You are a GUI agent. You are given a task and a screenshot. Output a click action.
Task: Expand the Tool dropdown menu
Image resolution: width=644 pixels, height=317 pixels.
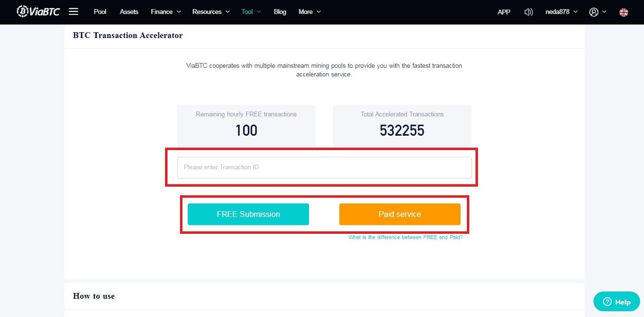point(251,12)
